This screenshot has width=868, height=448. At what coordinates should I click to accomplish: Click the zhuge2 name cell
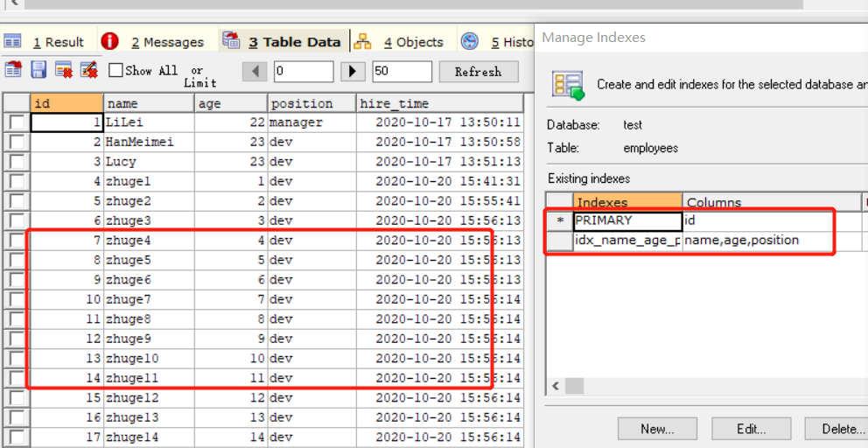click(x=149, y=201)
